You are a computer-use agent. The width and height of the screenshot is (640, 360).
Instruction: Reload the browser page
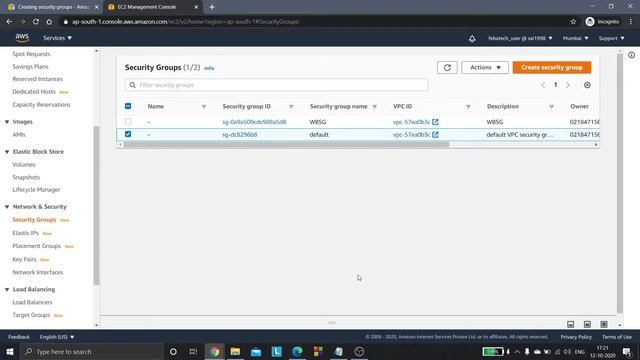36,22
